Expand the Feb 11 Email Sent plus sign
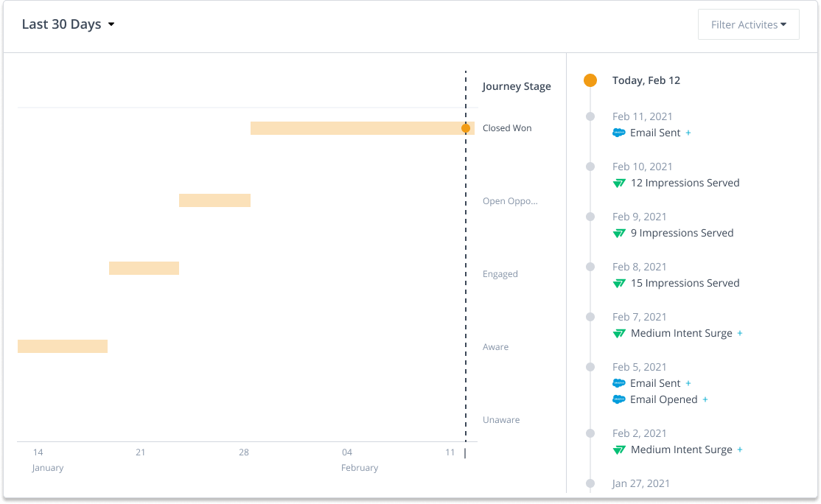821x504 pixels. point(688,133)
